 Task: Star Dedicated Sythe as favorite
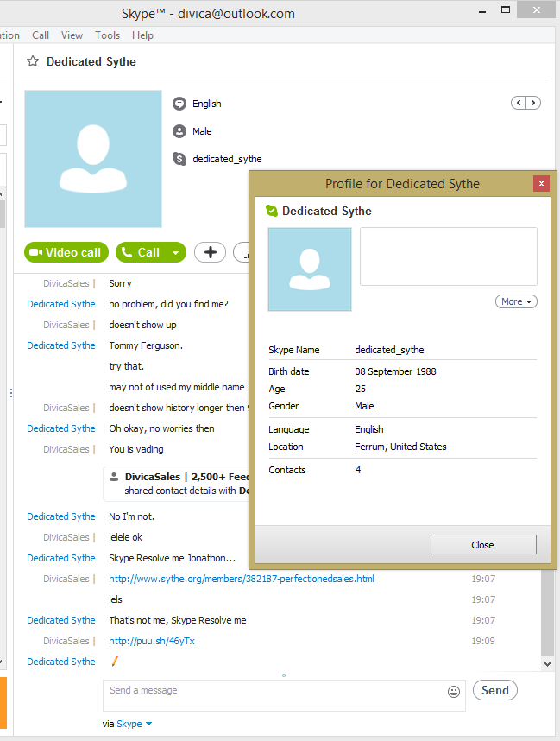click(x=33, y=61)
